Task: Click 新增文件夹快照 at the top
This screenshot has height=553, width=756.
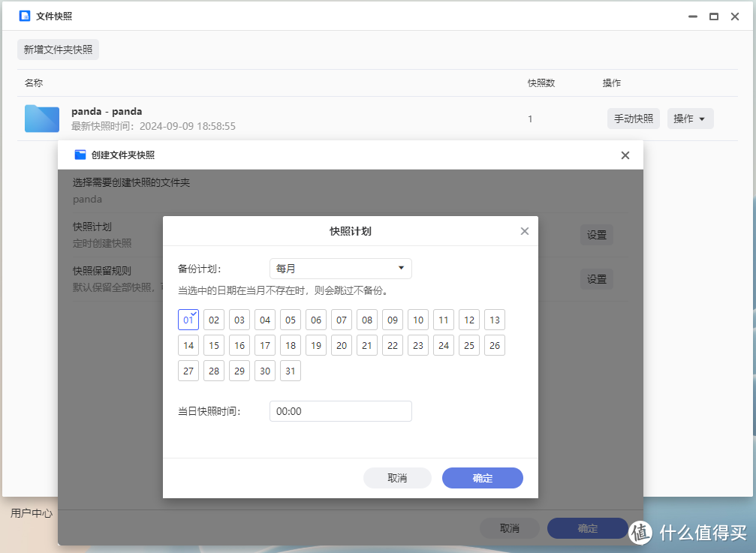Action: point(58,50)
